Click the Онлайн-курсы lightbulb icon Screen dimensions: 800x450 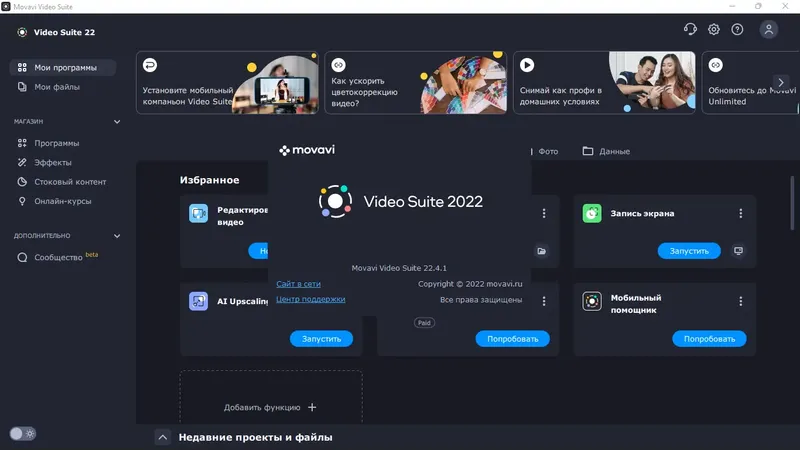(22, 201)
